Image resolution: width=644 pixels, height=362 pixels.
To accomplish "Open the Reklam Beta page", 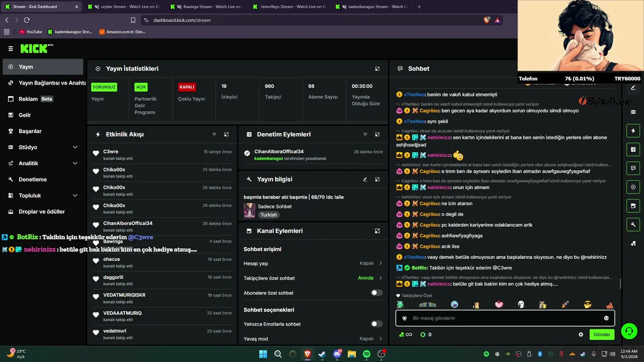I will click(x=43, y=99).
